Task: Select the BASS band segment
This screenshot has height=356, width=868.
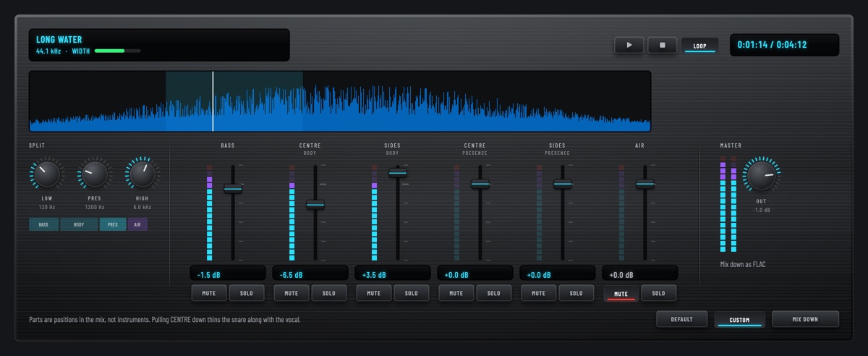Action: tap(44, 224)
